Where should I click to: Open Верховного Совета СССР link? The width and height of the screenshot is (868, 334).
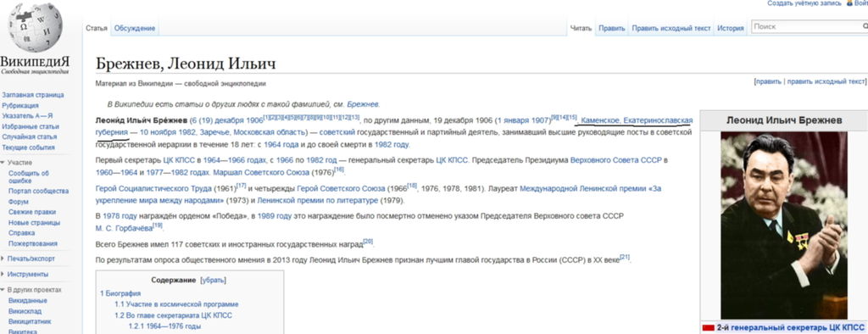[616, 160]
